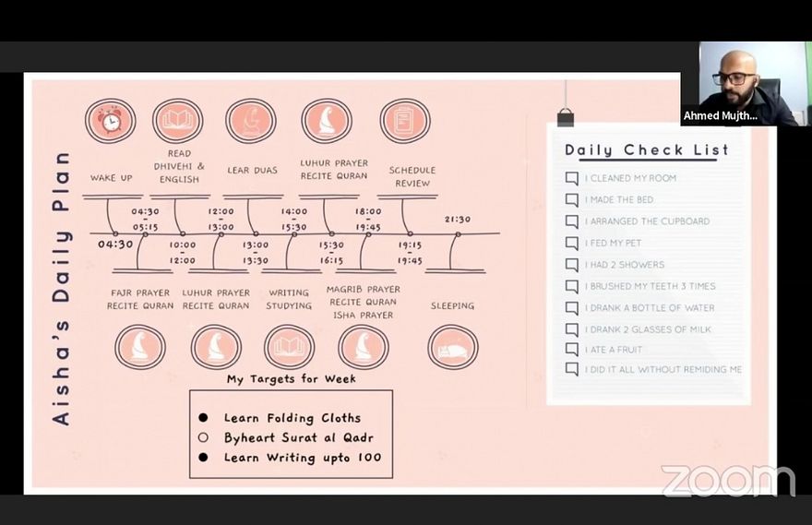Check the 'I fed my pet' box

572,244
